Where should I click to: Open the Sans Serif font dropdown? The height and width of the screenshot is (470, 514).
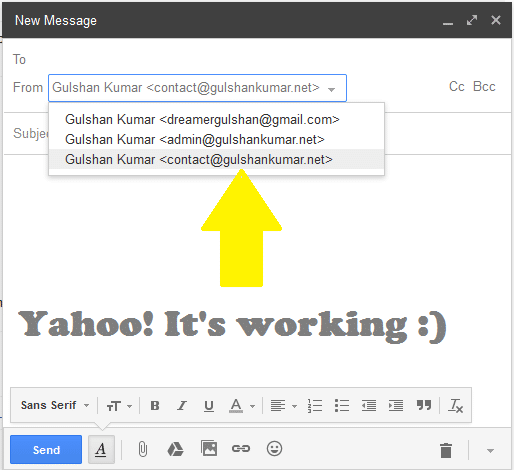tap(55, 405)
